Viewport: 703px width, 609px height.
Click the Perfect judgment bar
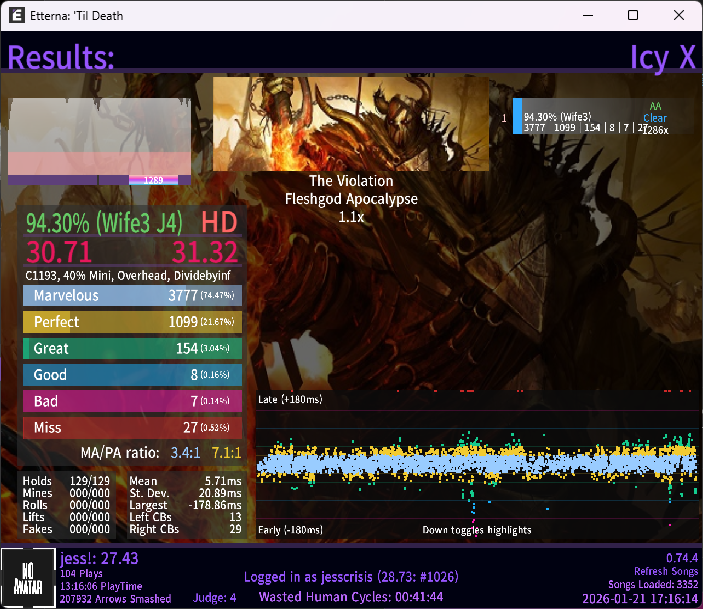point(132,322)
